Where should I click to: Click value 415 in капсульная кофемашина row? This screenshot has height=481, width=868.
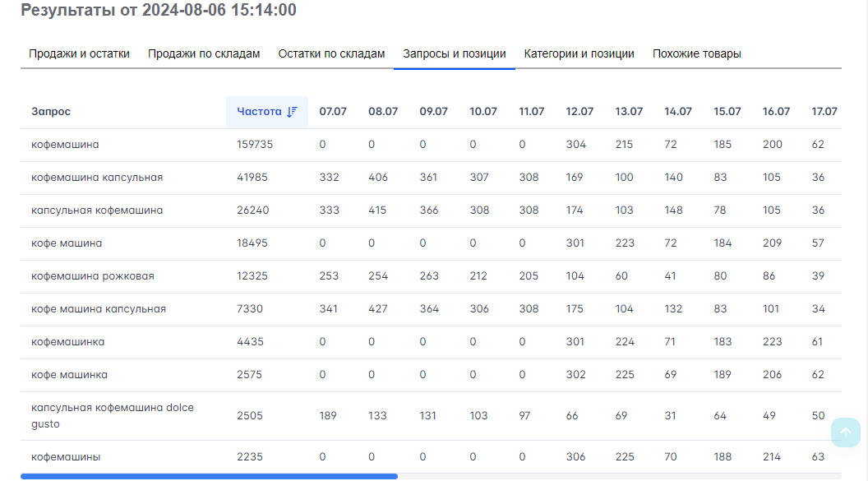(377, 210)
